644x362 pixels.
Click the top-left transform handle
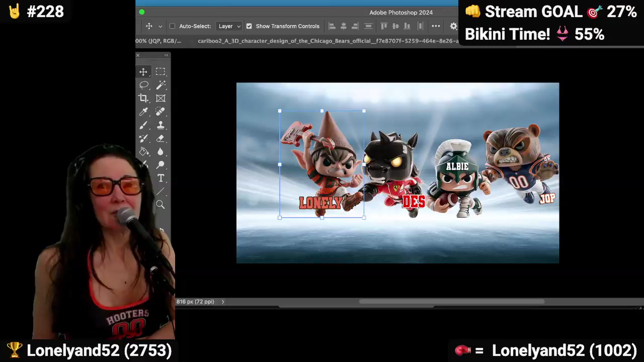[280, 111]
